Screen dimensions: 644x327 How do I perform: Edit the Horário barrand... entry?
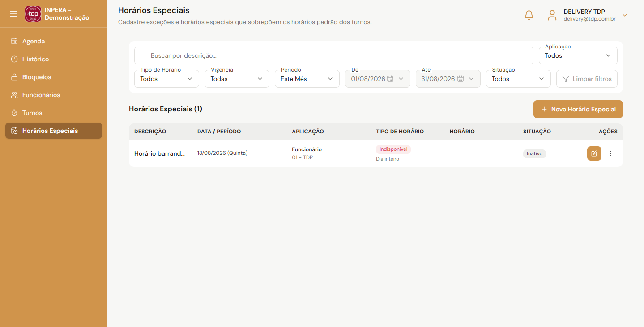594,153
